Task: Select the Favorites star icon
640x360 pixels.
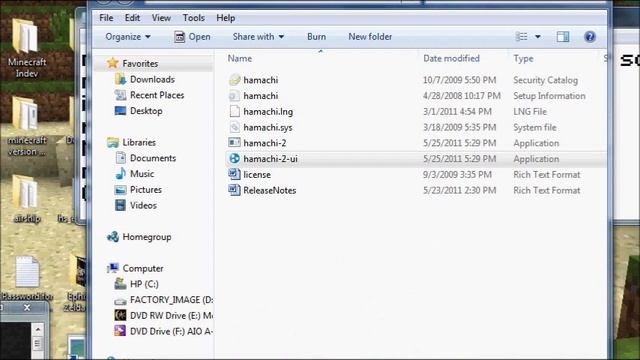Action: 112,63
